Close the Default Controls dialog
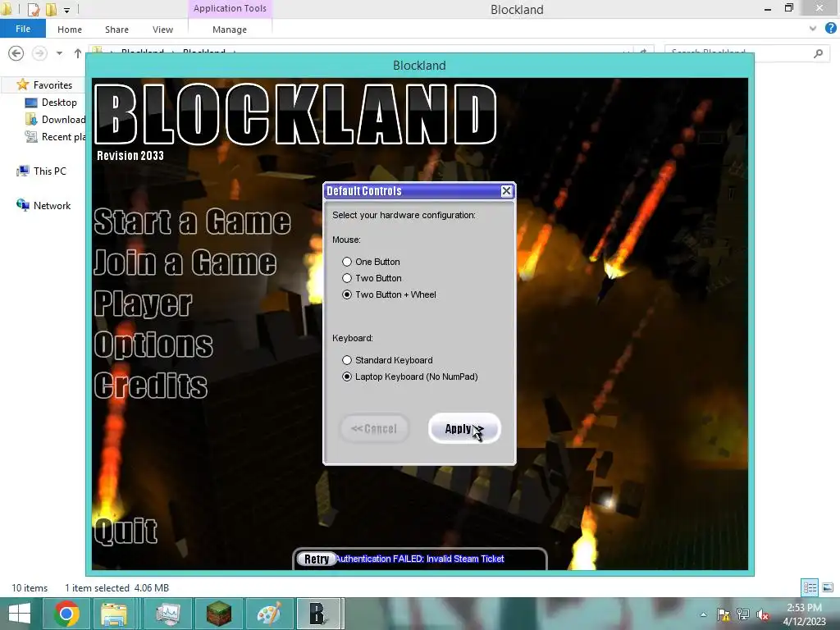This screenshot has height=630, width=840. [x=506, y=191]
